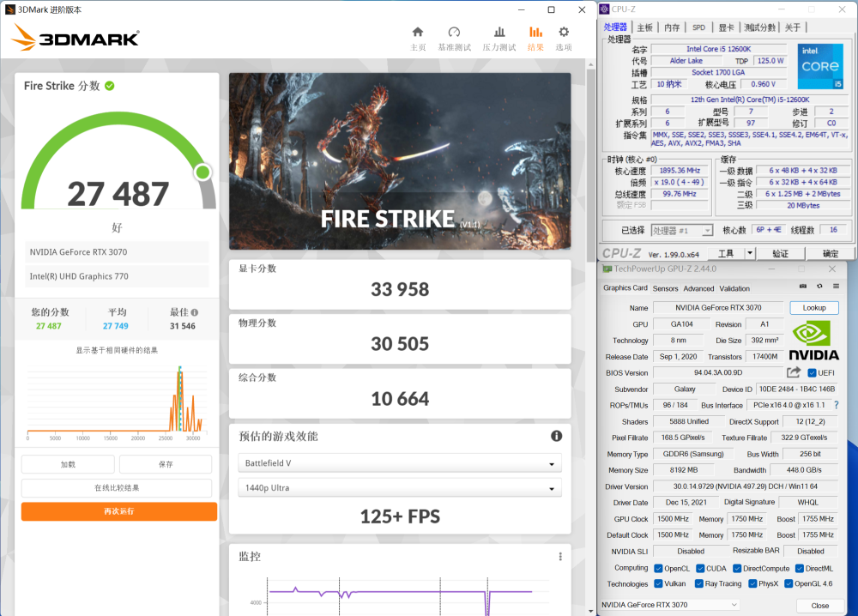This screenshot has height=616, width=858.
Task: Toggle the UEFI checkbox in GPU-Z
Action: coord(812,373)
